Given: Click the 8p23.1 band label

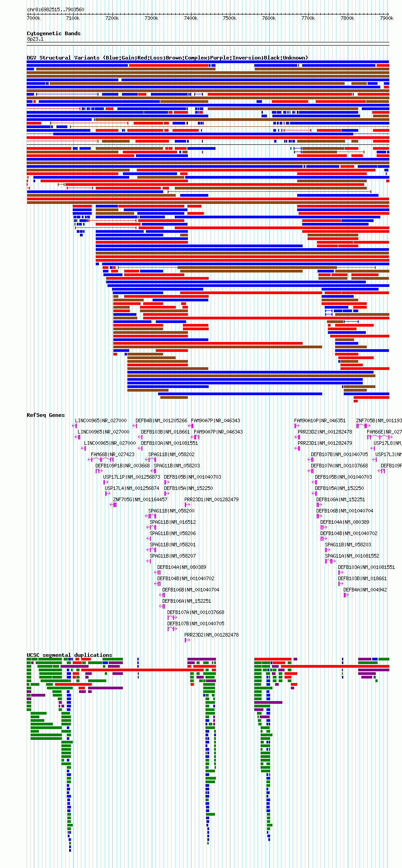Looking at the screenshot, I should click(x=35, y=39).
